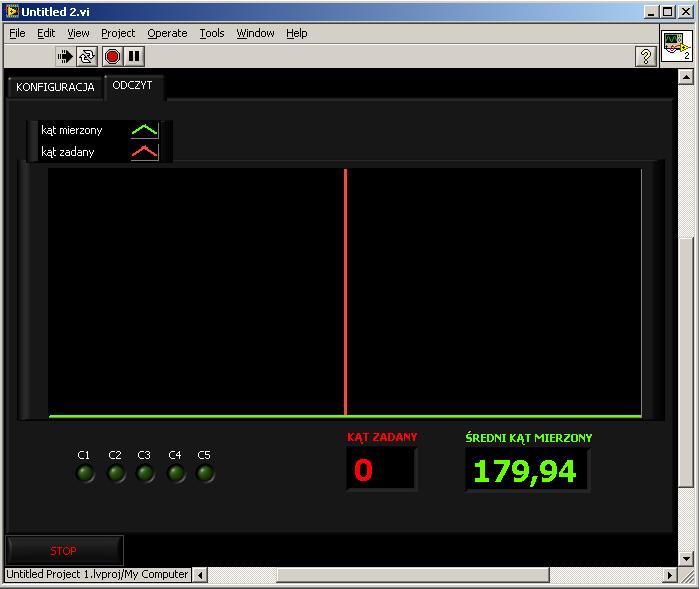Click the Run Continuously button
Viewport: 700px width, 589px height.
click(x=87, y=57)
